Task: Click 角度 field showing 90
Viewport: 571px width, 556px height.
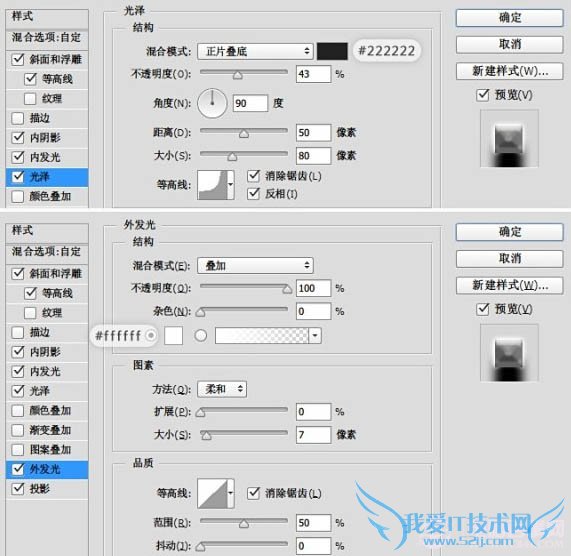Action: point(251,103)
